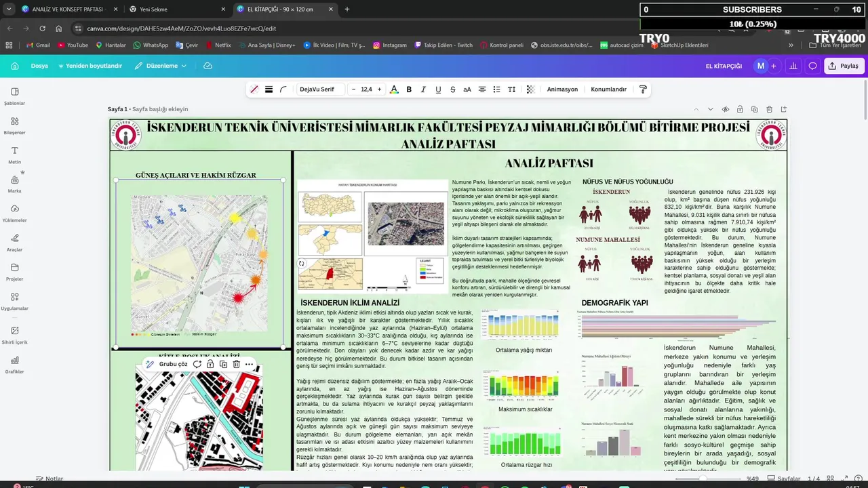The width and height of the screenshot is (868, 488).
Task: Click the cloud save status icon
Action: pyautogui.click(x=208, y=66)
